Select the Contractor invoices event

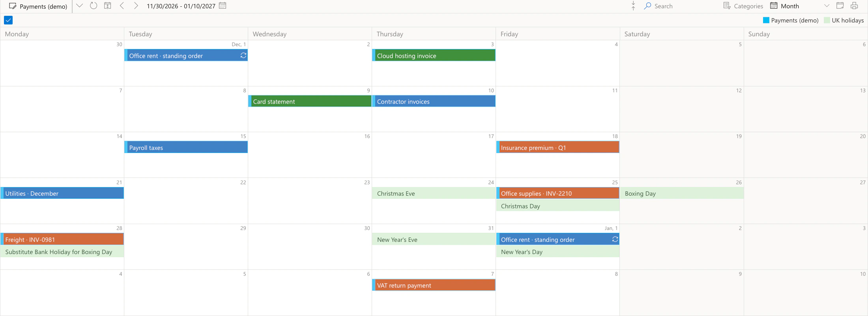click(434, 101)
